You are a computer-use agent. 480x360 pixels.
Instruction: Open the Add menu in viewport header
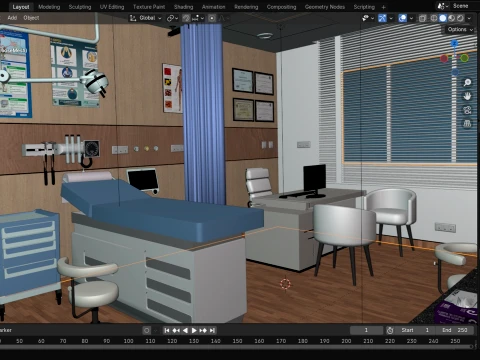[x=12, y=18]
